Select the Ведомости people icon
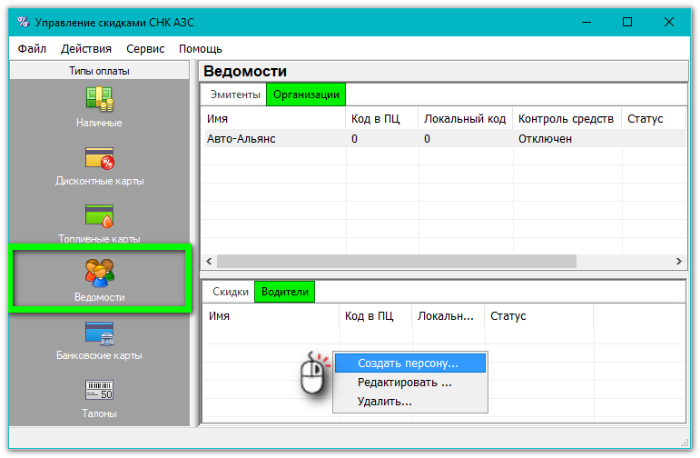 click(x=99, y=273)
